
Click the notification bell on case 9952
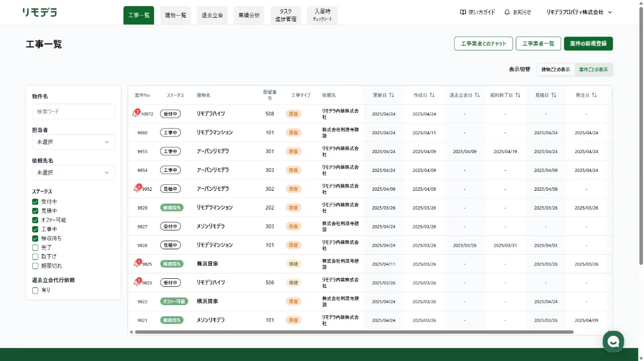(137, 189)
